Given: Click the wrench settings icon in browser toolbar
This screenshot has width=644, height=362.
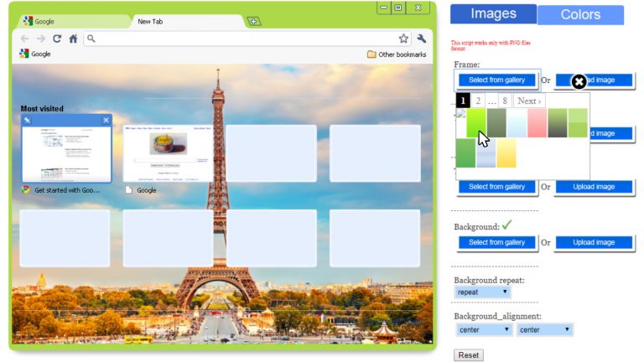Looking at the screenshot, I should (x=421, y=39).
